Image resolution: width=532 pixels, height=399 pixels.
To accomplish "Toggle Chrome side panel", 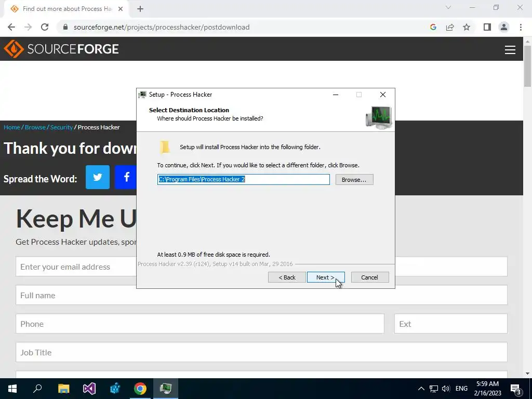I will pyautogui.click(x=487, y=27).
